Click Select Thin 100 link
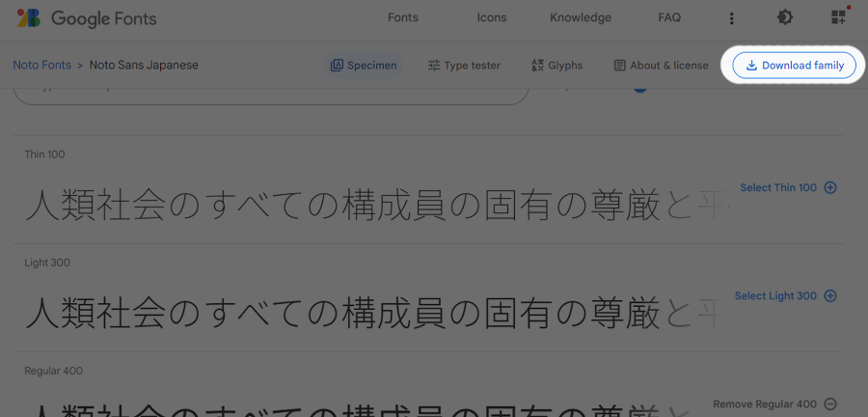This screenshot has width=868, height=417. pos(788,187)
